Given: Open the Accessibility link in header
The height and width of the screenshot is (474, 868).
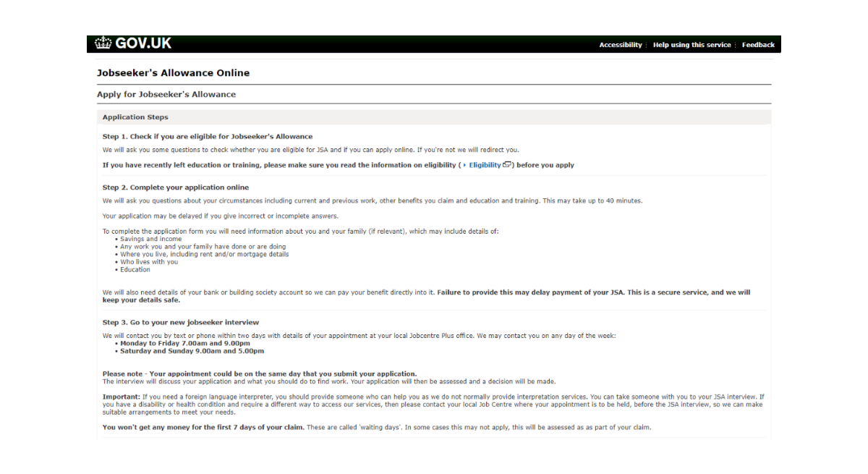Looking at the screenshot, I should coord(620,45).
